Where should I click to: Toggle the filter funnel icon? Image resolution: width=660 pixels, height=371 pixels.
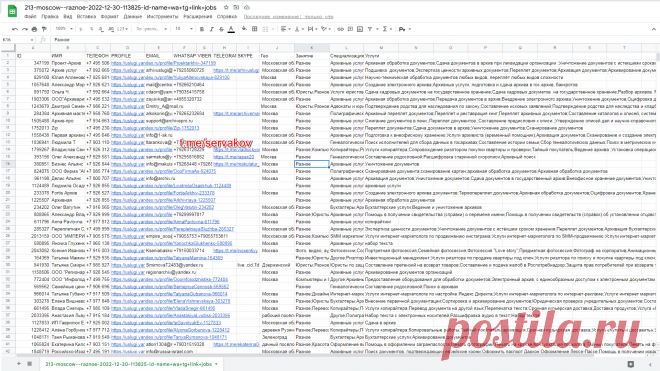point(370,29)
